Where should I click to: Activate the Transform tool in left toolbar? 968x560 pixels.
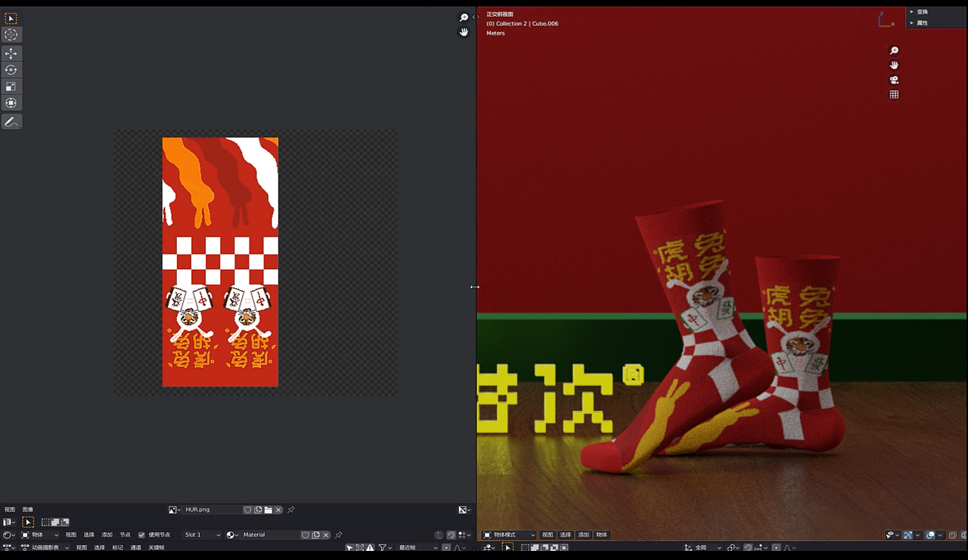[11, 103]
